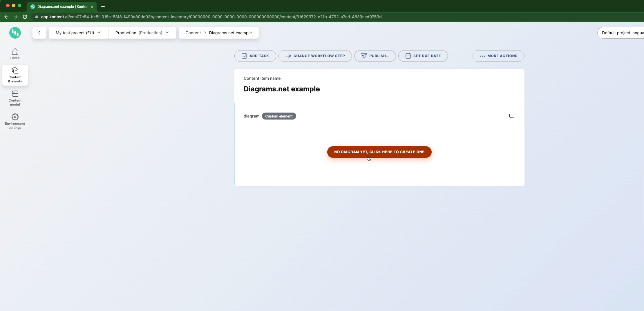
Task: Open More Actions menu
Action: [x=498, y=56]
